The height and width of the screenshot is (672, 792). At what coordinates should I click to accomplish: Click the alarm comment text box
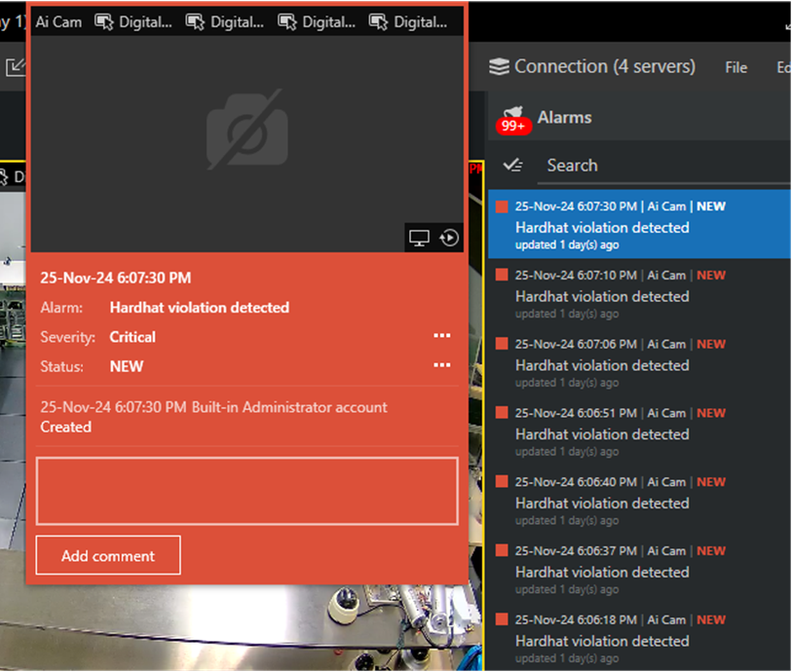pyautogui.click(x=246, y=491)
